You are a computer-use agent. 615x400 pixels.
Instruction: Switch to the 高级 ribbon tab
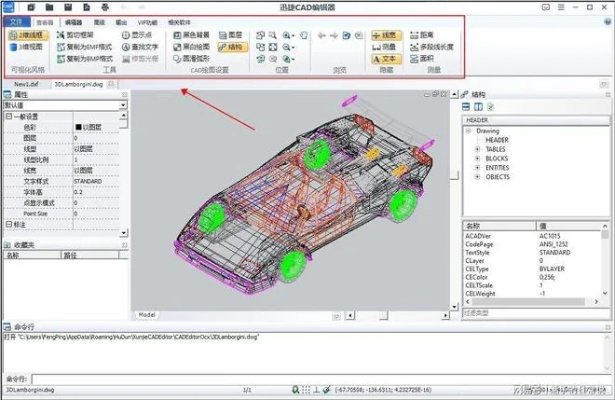99,22
